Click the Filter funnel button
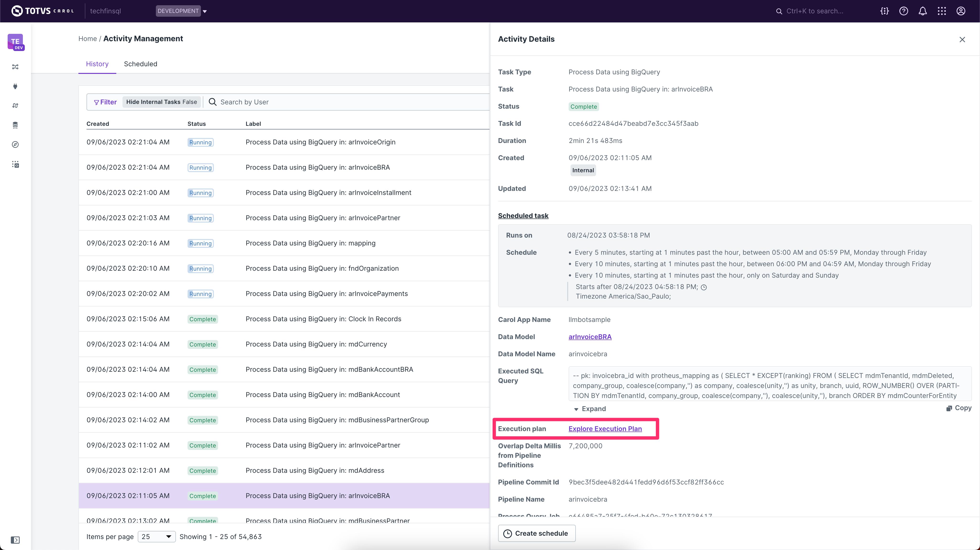 coord(105,102)
